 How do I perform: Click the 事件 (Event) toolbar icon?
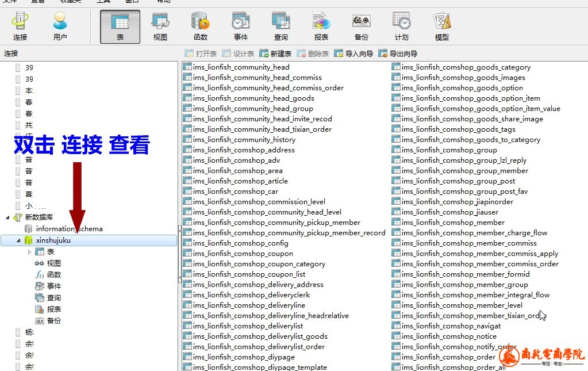[x=241, y=26]
